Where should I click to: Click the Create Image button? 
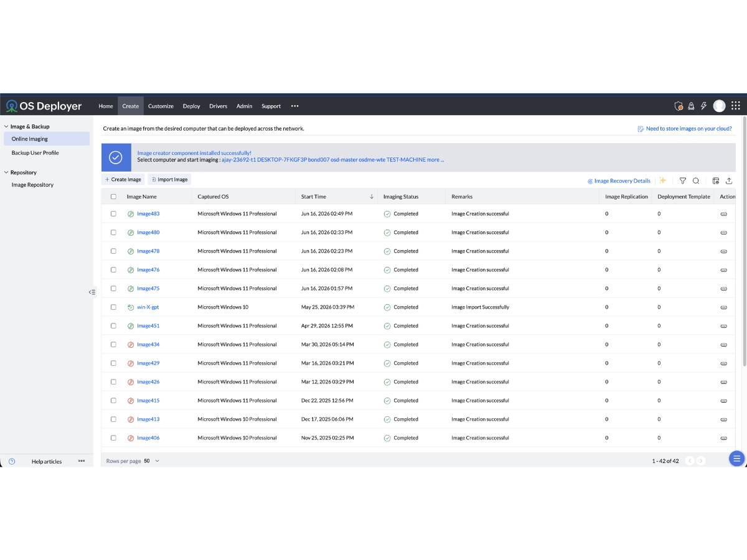123,179
